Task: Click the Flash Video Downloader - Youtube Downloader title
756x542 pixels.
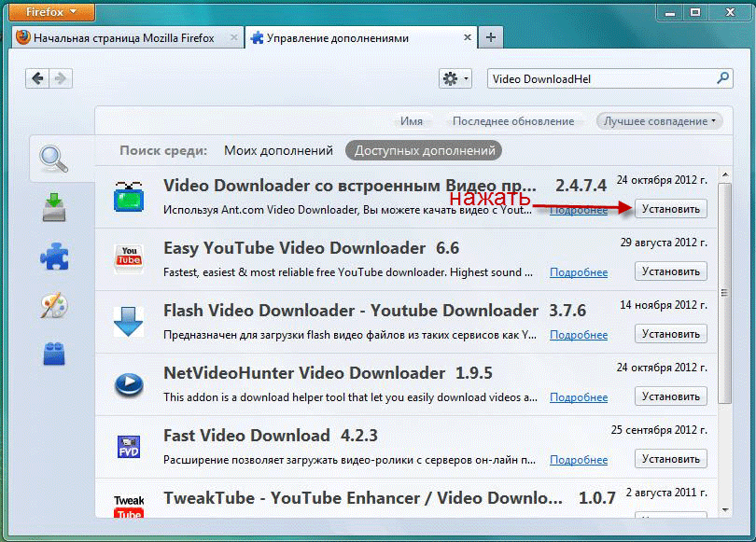Action: pyautogui.click(x=351, y=311)
